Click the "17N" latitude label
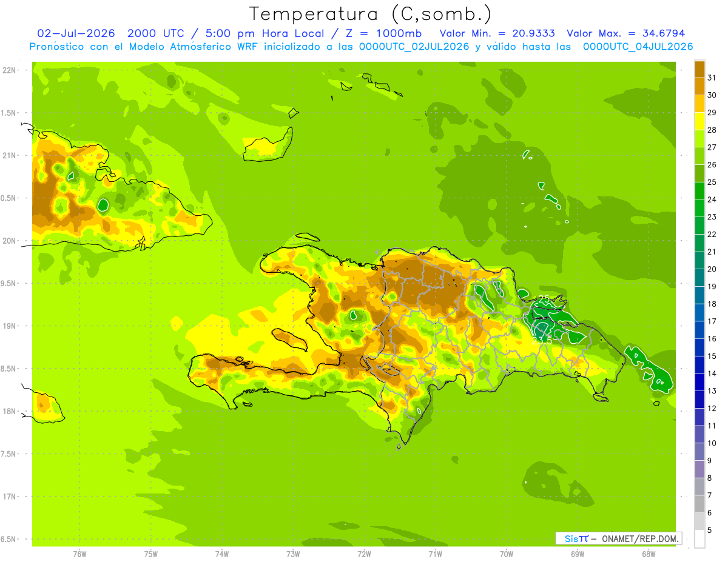The image size is (728, 562). pos(10,497)
